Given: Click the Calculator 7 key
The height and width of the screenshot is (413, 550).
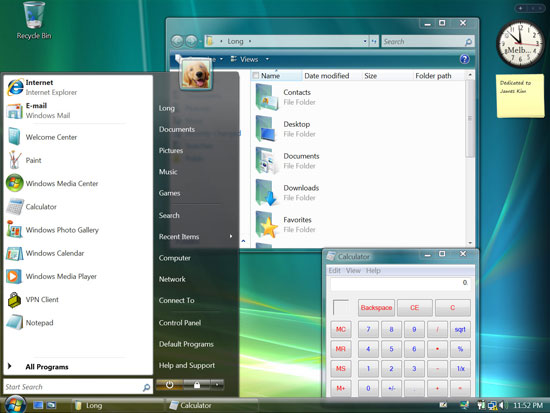Looking at the screenshot, I should click(x=368, y=329).
